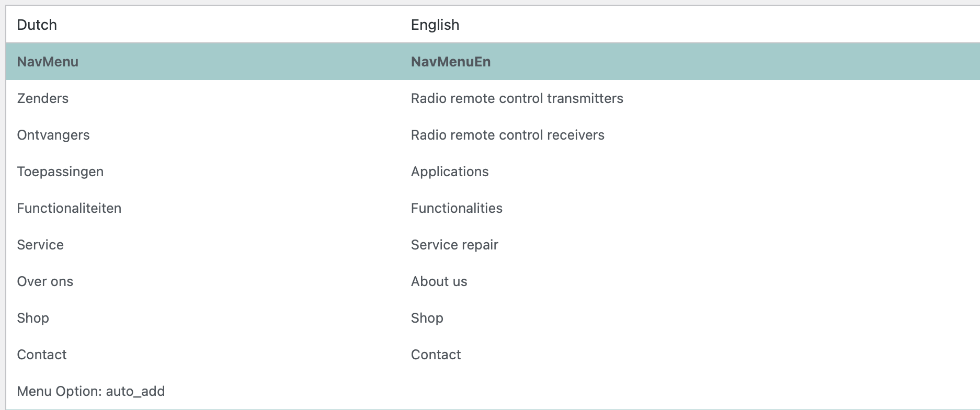This screenshot has height=410, width=980.
Task: Click the Service repair entry
Action: (454, 245)
